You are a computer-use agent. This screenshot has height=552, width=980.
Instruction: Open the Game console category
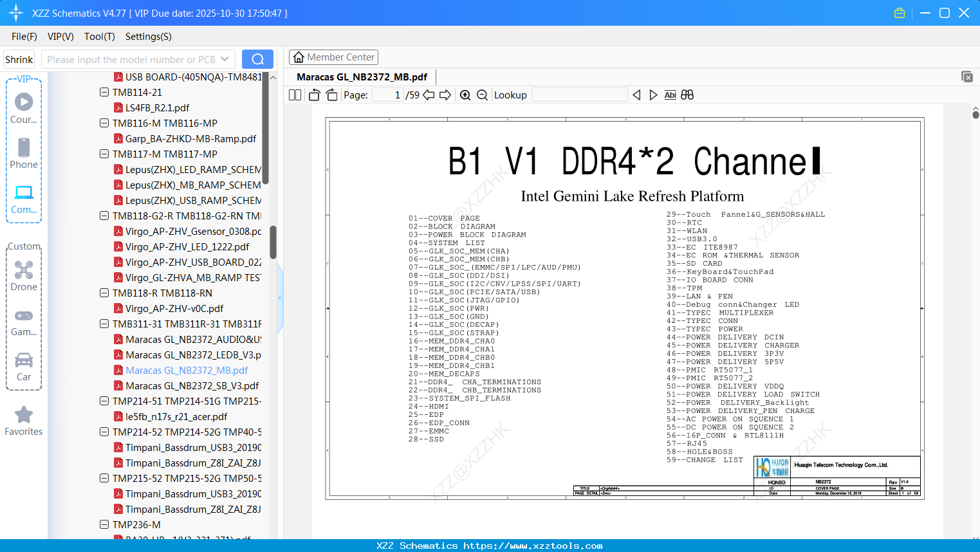[24, 322]
